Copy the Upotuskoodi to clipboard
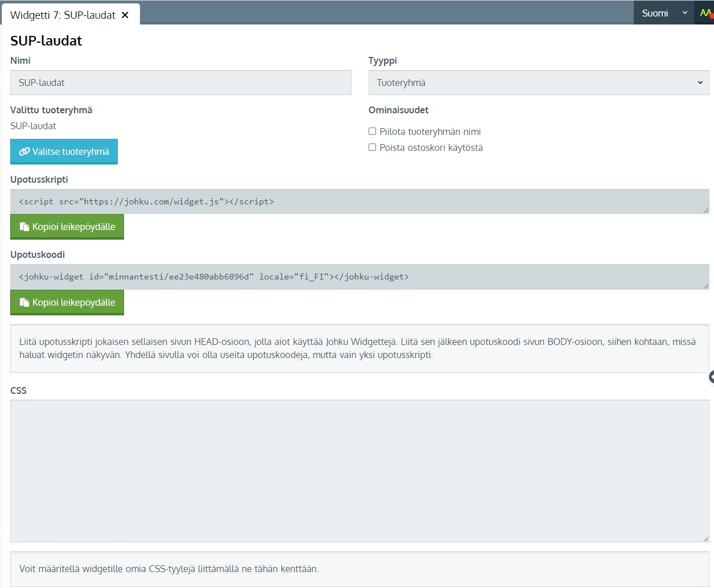The image size is (714, 588). (67, 302)
